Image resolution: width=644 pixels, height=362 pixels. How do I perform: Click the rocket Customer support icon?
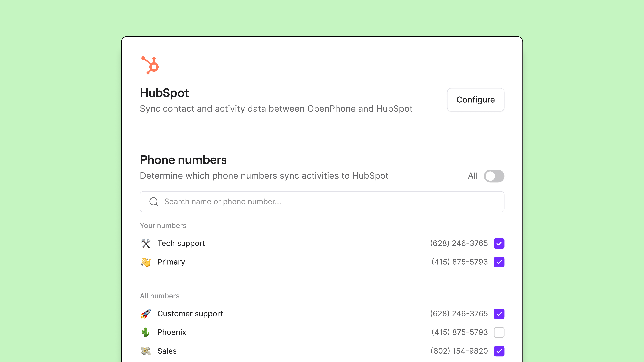click(x=146, y=314)
